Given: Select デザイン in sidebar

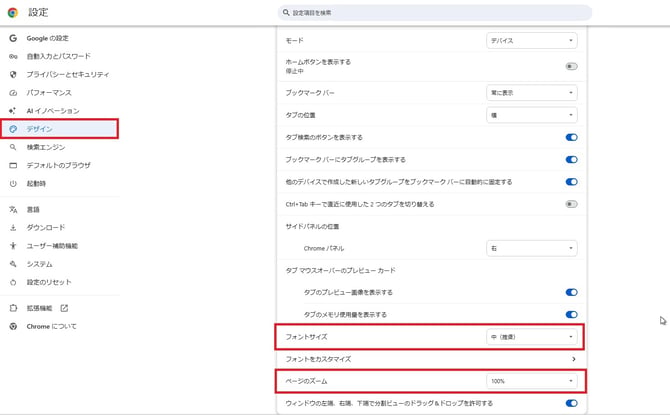Looking at the screenshot, I should 59,129.
